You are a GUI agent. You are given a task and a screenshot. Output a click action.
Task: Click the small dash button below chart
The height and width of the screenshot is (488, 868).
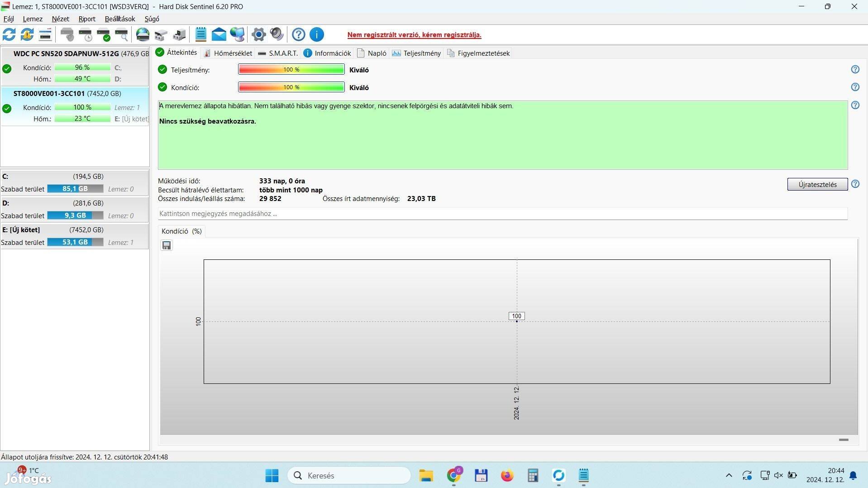click(844, 440)
